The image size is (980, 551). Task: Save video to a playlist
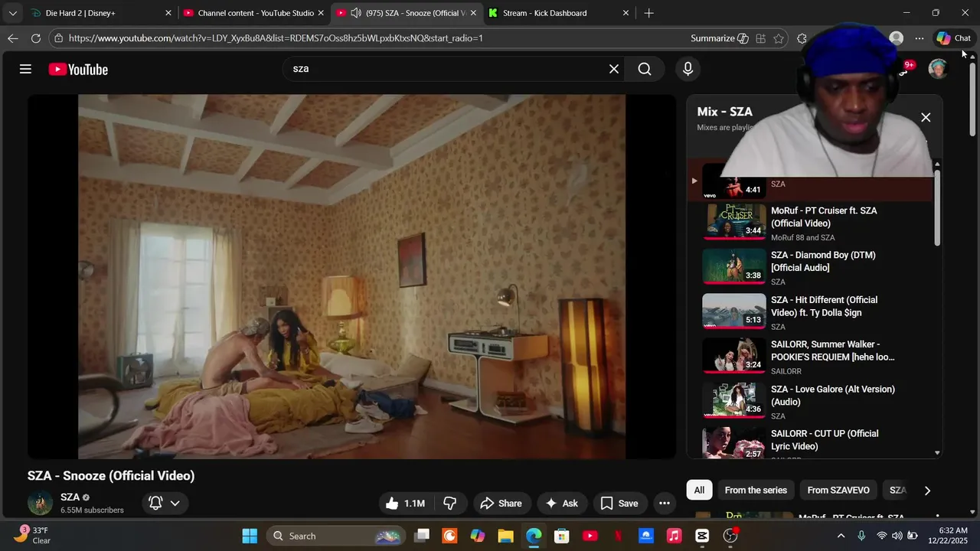619,503
